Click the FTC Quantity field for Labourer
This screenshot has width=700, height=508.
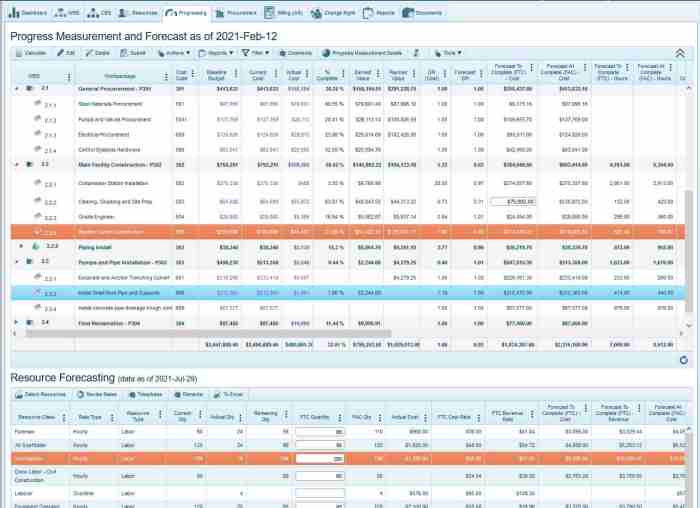coord(320,493)
